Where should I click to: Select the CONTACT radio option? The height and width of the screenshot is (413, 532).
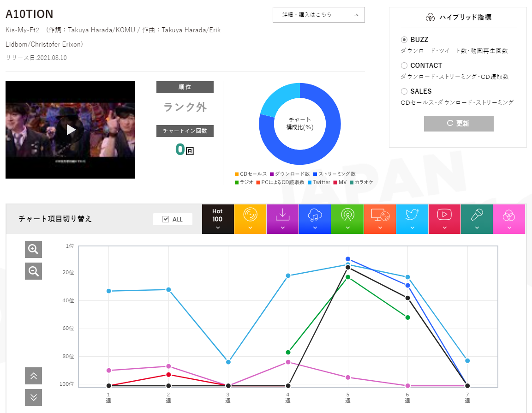coord(404,66)
